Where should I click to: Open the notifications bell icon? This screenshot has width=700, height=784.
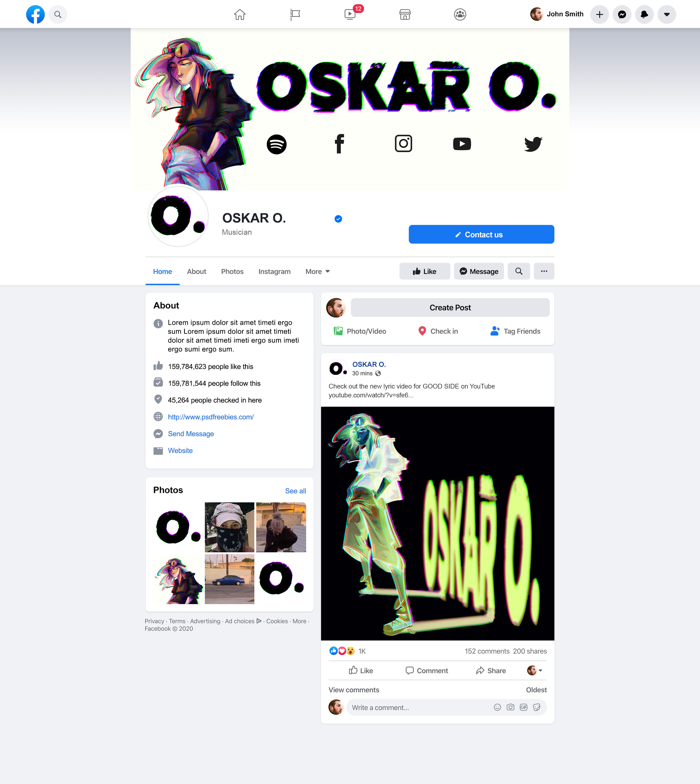click(x=644, y=15)
